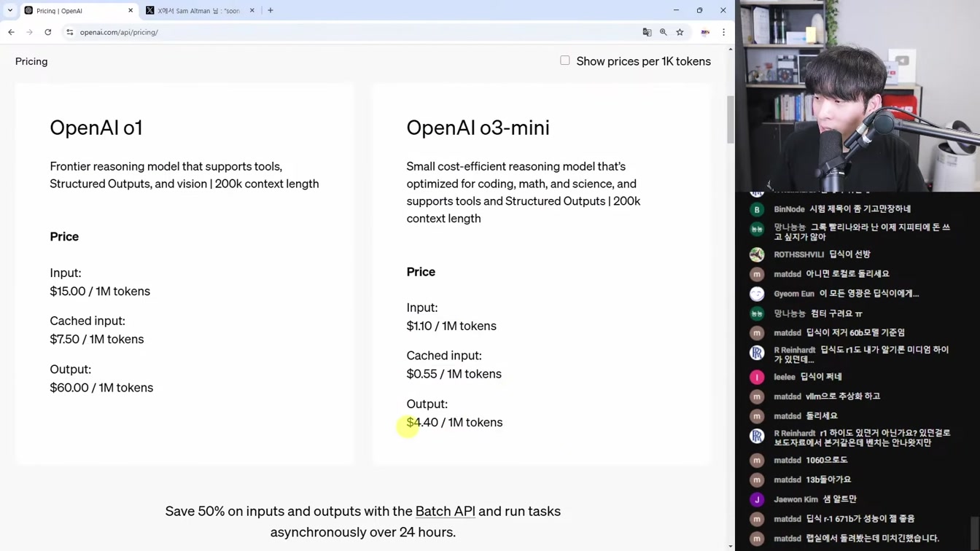Select the $1.10 / 1M tokens input price

(451, 326)
